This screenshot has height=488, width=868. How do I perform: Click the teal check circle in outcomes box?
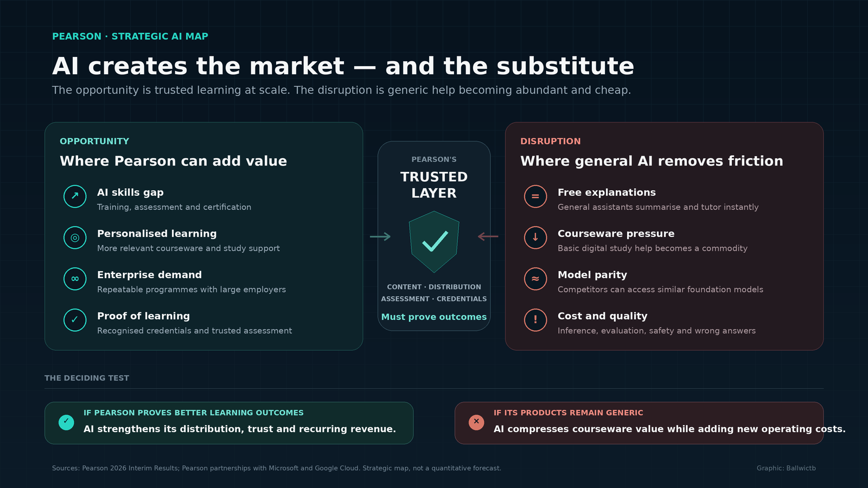coord(66,422)
